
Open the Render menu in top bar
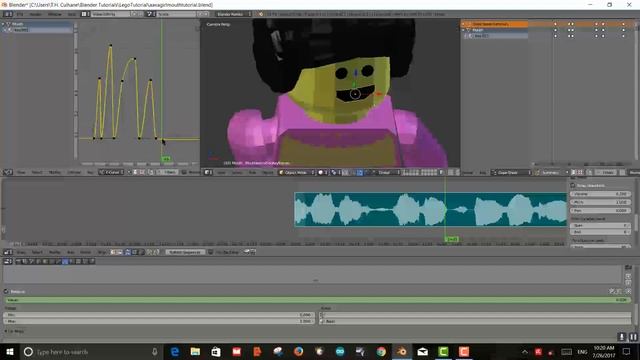pyautogui.click(x=36, y=14)
